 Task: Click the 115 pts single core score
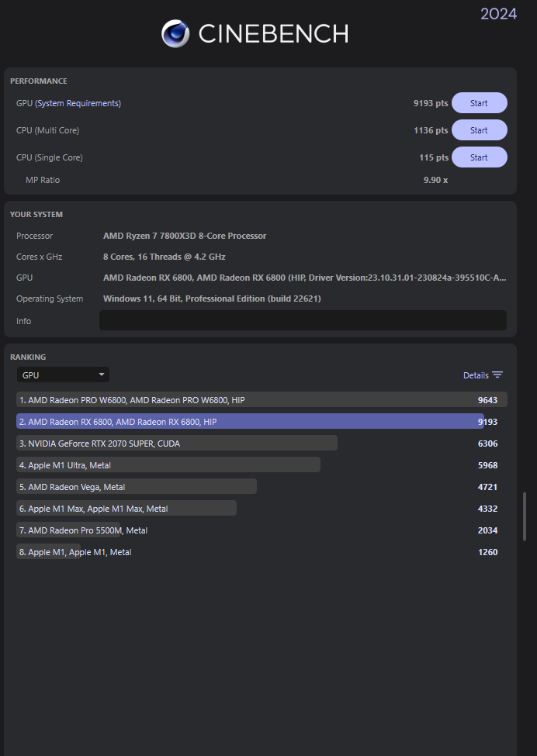point(434,157)
